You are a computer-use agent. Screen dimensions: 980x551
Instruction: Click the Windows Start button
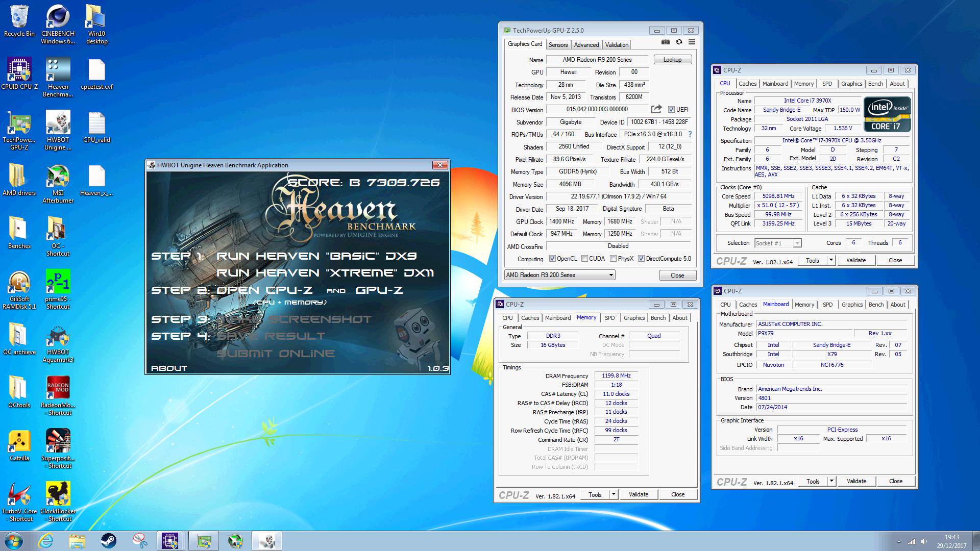[14, 541]
